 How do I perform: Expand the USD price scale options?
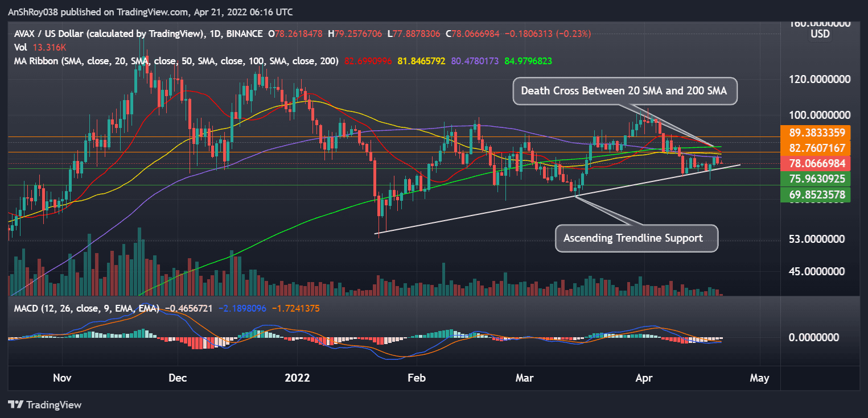click(820, 34)
